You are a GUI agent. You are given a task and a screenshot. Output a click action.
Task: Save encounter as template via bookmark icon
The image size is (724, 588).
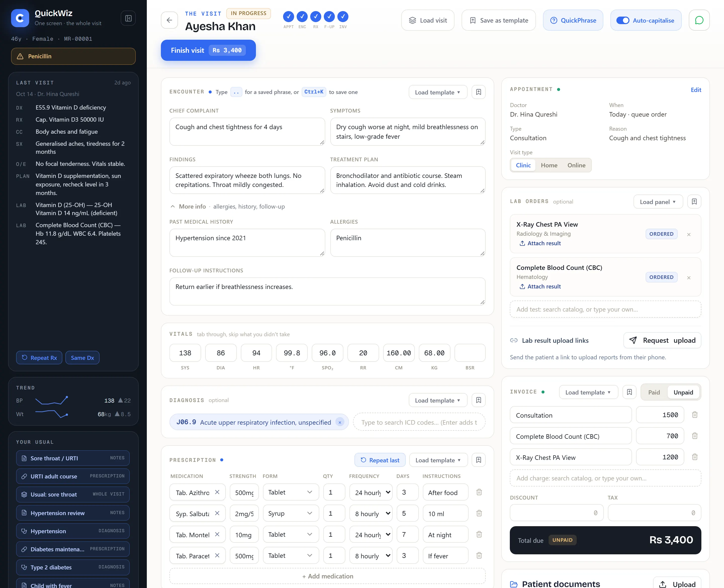tap(478, 92)
